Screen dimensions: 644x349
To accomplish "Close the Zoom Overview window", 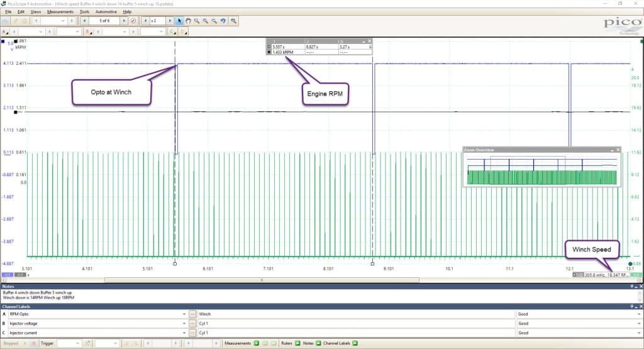I will pos(618,150).
